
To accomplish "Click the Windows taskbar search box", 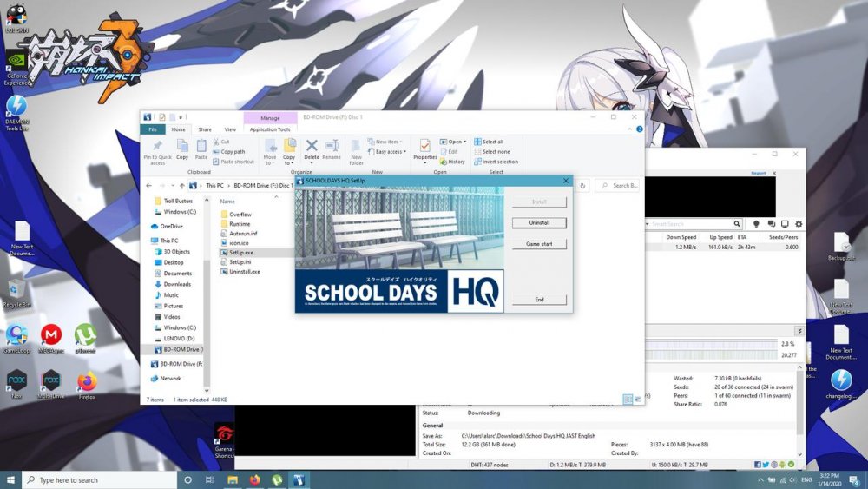I will [x=100, y=479].
